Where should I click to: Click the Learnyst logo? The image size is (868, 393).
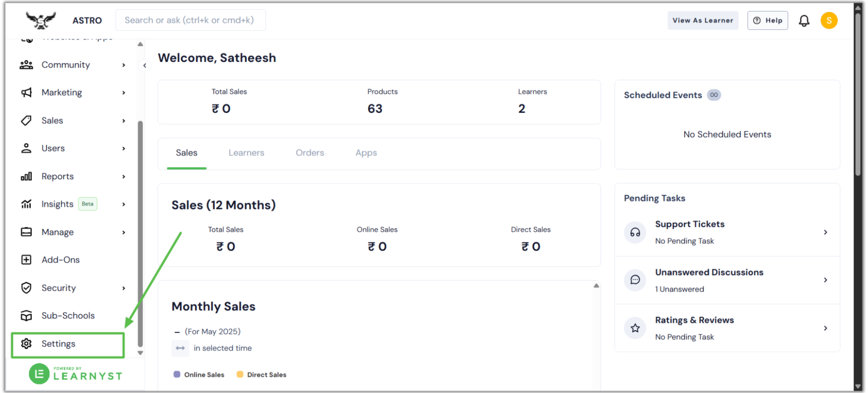pyautogui.click(x=76, y=374)
